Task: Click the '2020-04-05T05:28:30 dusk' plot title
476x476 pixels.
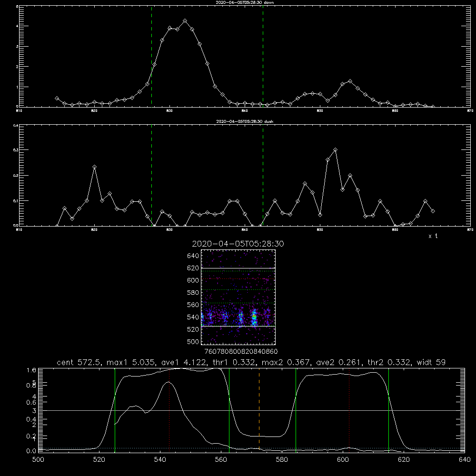Action: pyautogui.click(x=245, y=121)
